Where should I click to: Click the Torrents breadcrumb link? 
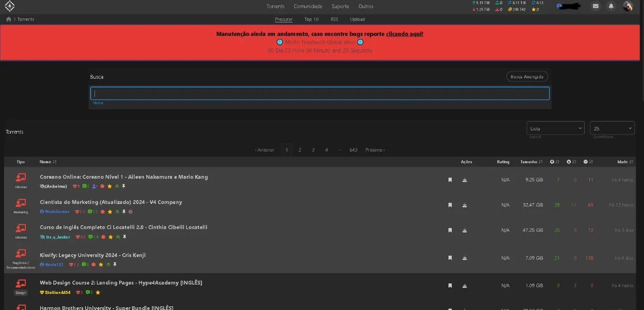[x=26, y=19]
